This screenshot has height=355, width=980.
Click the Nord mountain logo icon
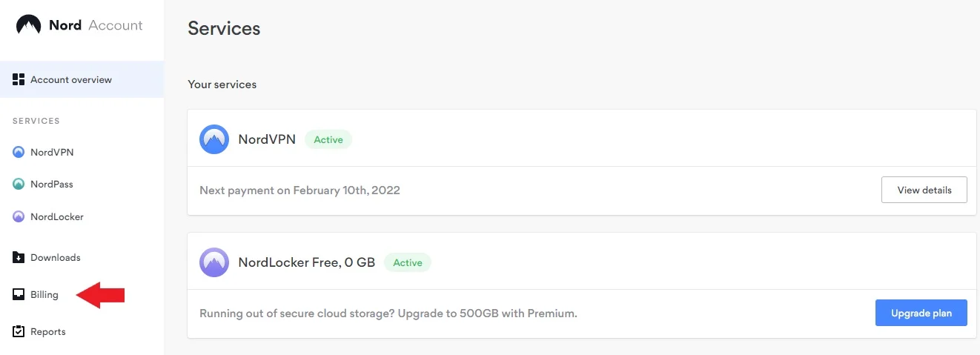[x=28, y=26]
